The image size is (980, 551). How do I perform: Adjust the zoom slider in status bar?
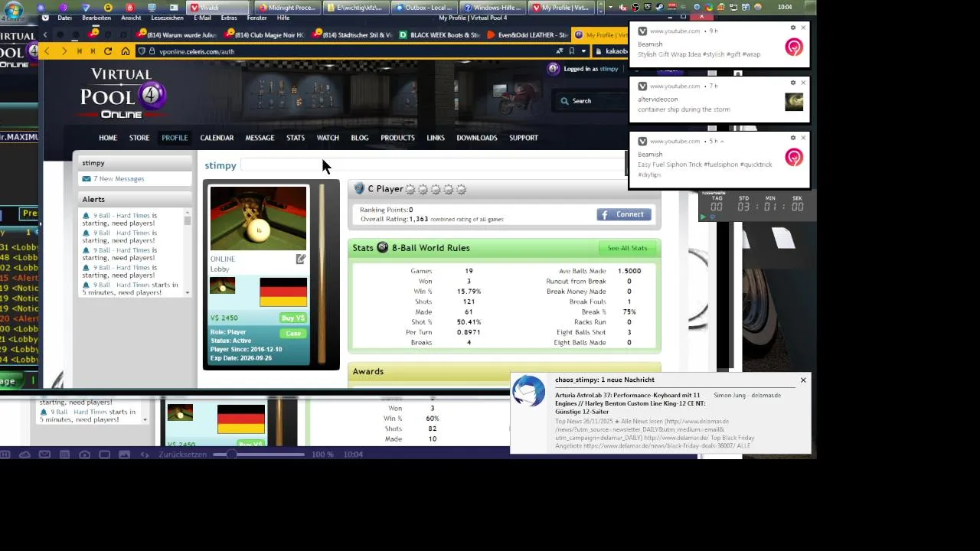click(260, 455)
